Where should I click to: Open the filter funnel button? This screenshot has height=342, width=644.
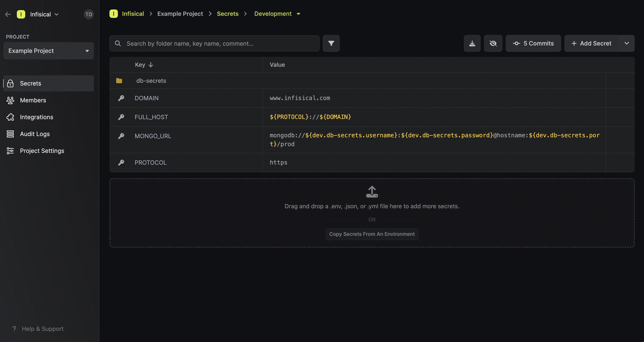[331, 44]
